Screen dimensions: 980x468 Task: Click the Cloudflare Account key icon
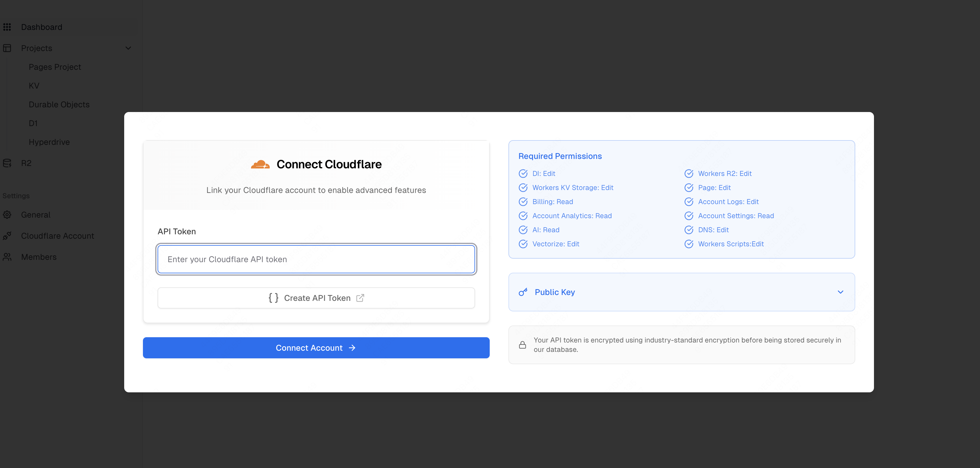7,236
